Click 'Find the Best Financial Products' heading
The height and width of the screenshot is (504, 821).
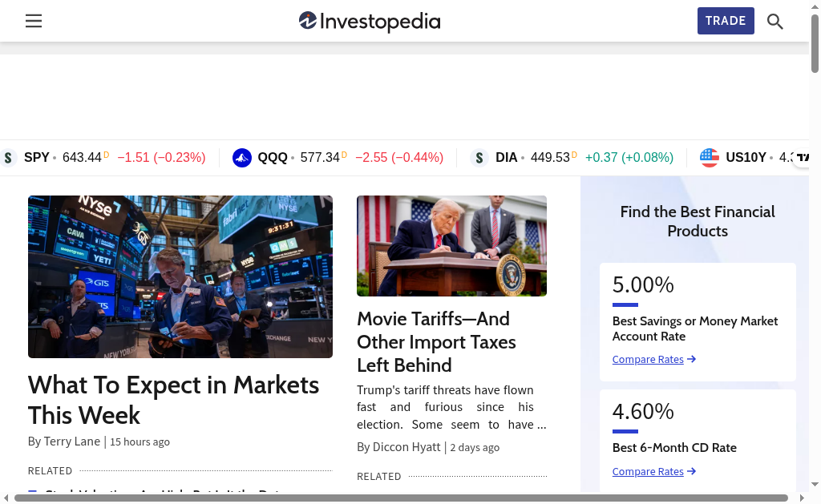(x=698, y=221)
